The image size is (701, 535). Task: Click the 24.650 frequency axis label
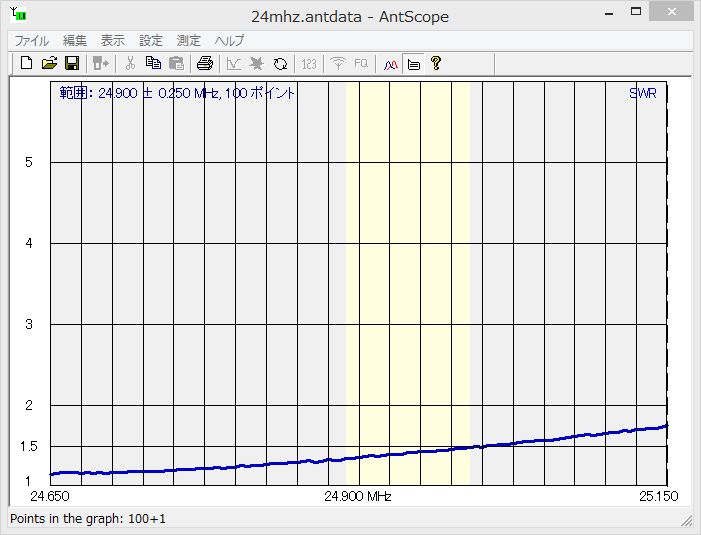point(50,496)
